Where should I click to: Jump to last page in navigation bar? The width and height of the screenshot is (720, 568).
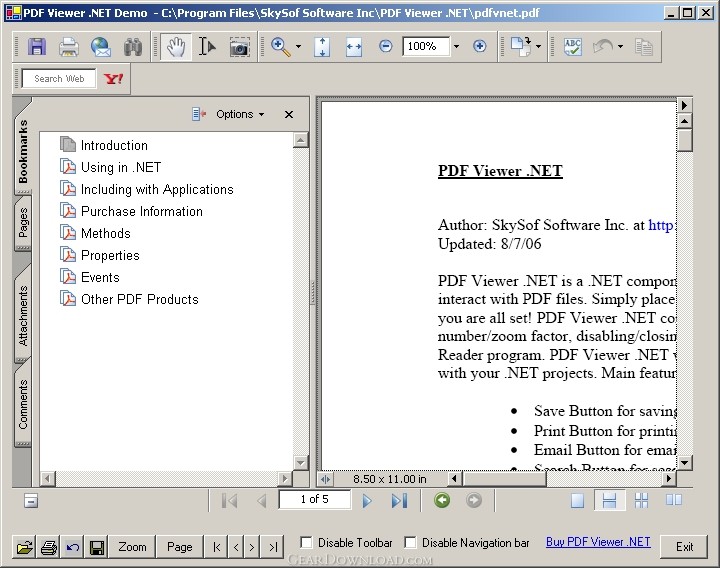tap(399, 501)
